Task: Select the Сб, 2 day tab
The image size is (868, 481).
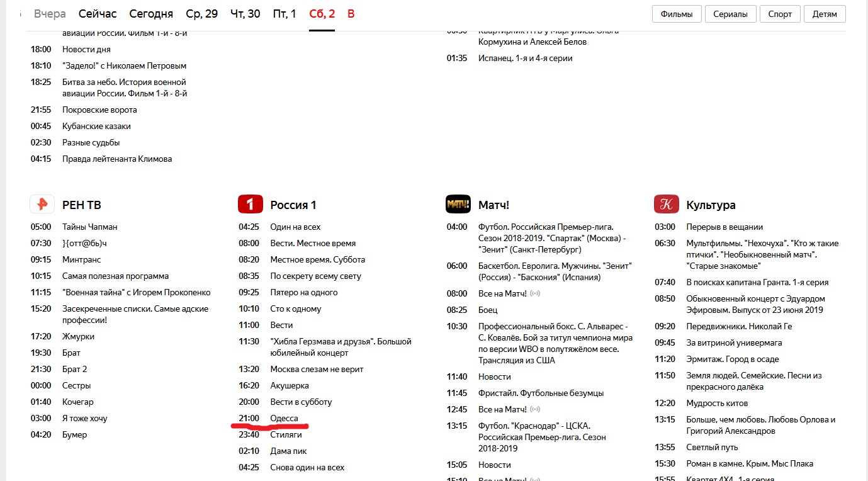Action: point(322,14)
